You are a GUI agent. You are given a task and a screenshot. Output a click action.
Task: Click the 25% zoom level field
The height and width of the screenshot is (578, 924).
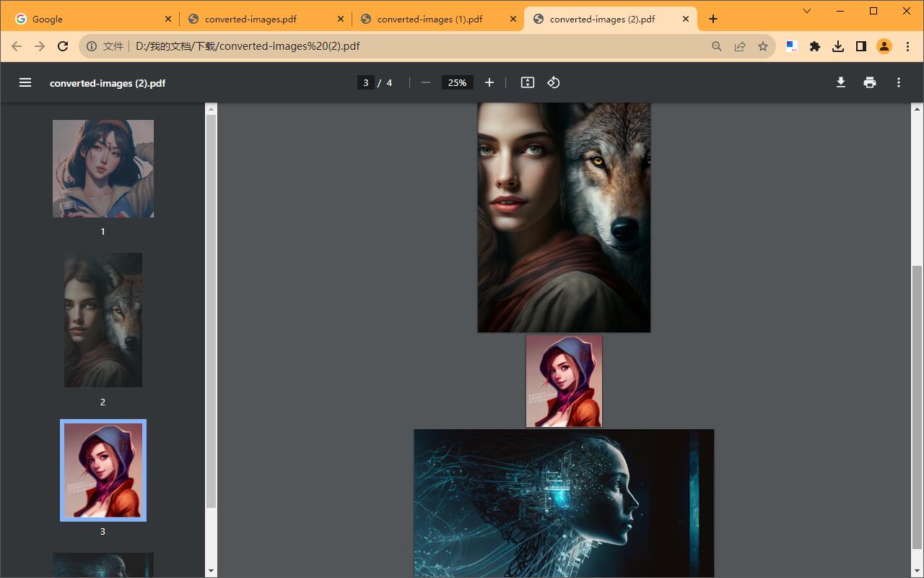click(x=458, y=82)
